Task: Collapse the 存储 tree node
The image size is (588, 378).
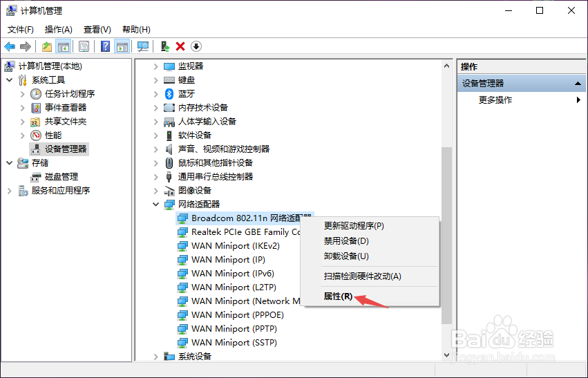Action: click(x=10, y=163)
